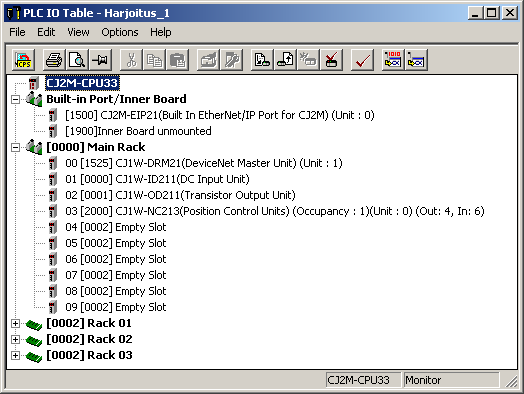Click the create IO table icon with sparkle

click(308, 60)
